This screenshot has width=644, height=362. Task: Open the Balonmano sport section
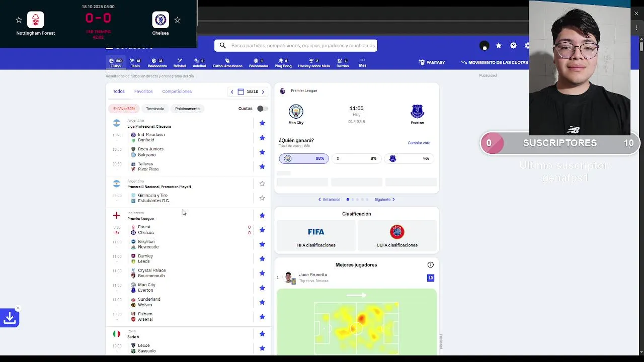pyautogui.click(x=259, y=63)
